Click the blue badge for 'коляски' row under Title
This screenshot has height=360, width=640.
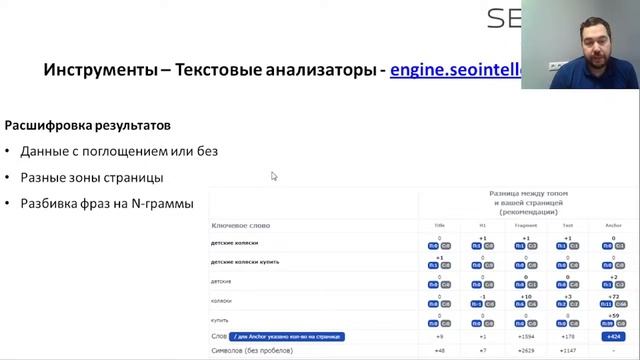click(x=433, y=304)
